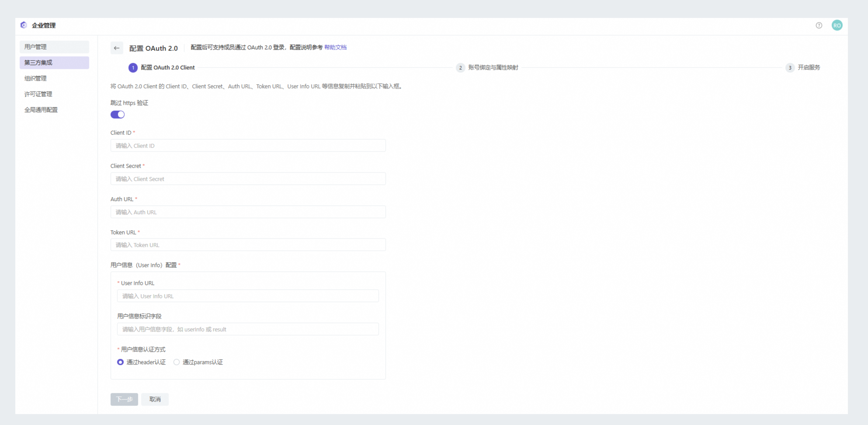Focus the Auth URL input field

[x=248, y=212]
